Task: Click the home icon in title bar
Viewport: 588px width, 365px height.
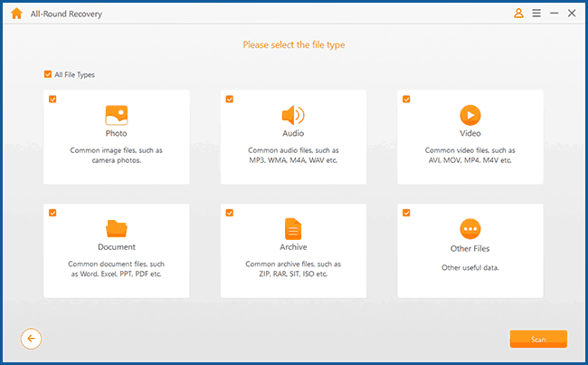Action: tap(15, 14)
